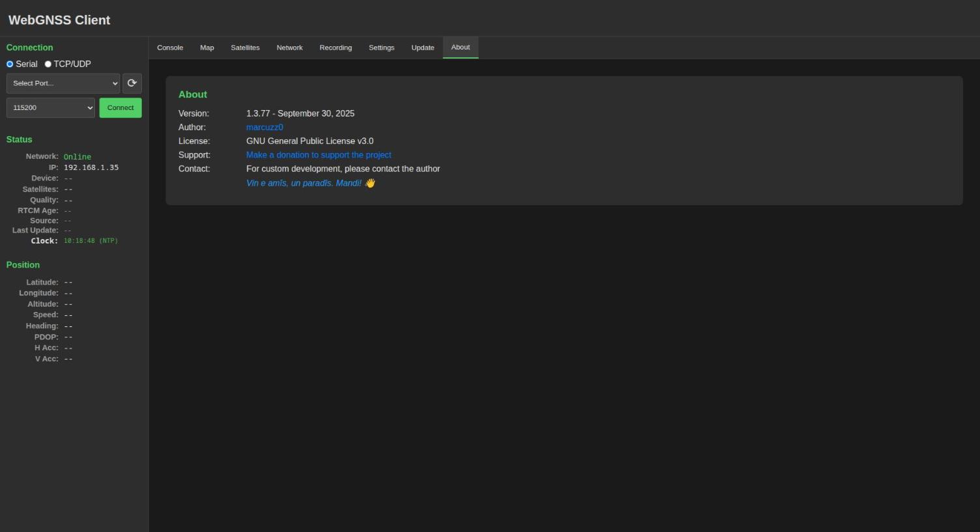Image resolution: width=980 pixels, height=532 pixels.
Task: Open the Select Port dropdown
Action: [x=63, y=83]
